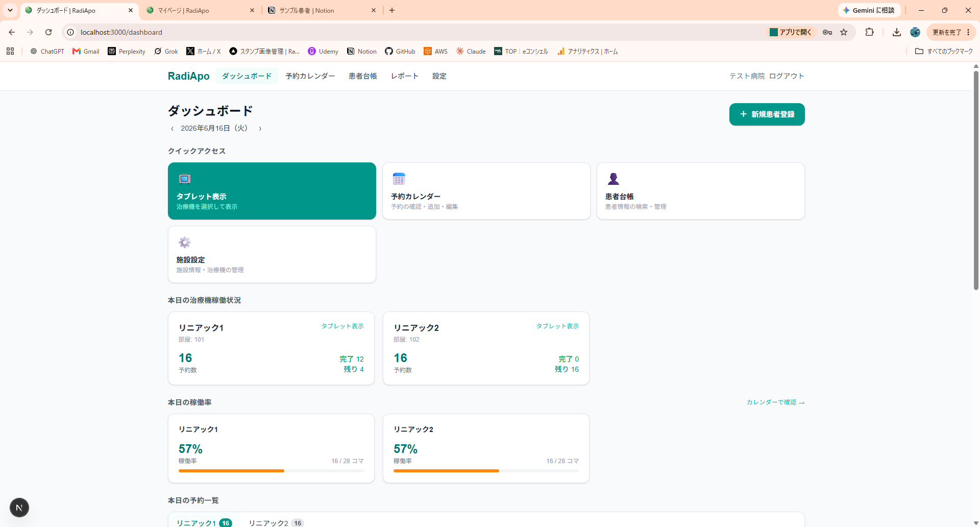This screenshot has height=527, width=980.
Task: Click the リニアック1 utilization progress bar
Action: (271, 471)
